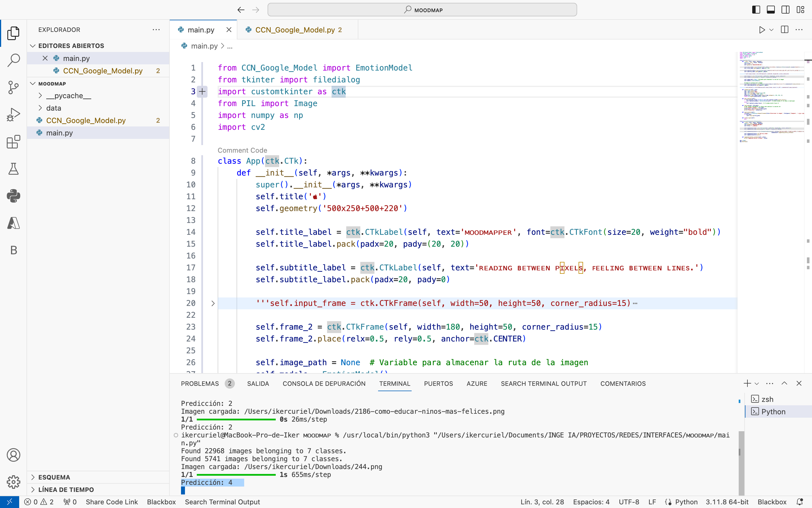Switch to AZURE panel tab
This screenshot has width=812, height=508.
pyautogui.click(x=477, y=383)
